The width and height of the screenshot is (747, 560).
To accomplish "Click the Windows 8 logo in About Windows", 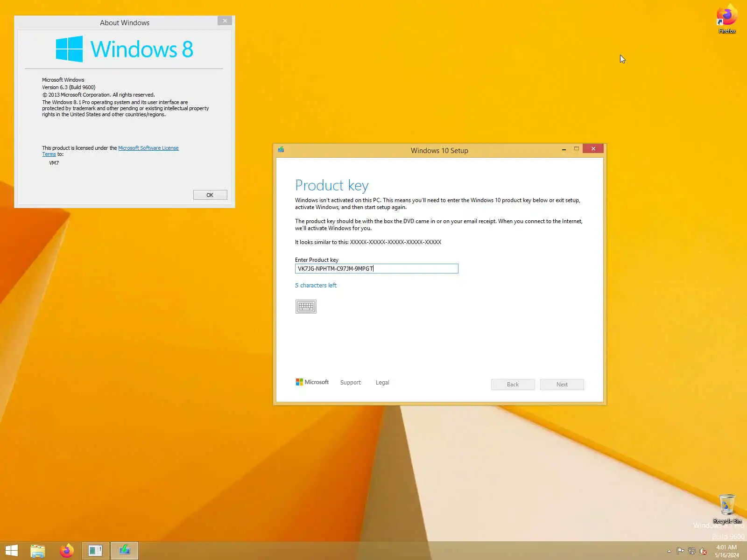I will (125, 49).
